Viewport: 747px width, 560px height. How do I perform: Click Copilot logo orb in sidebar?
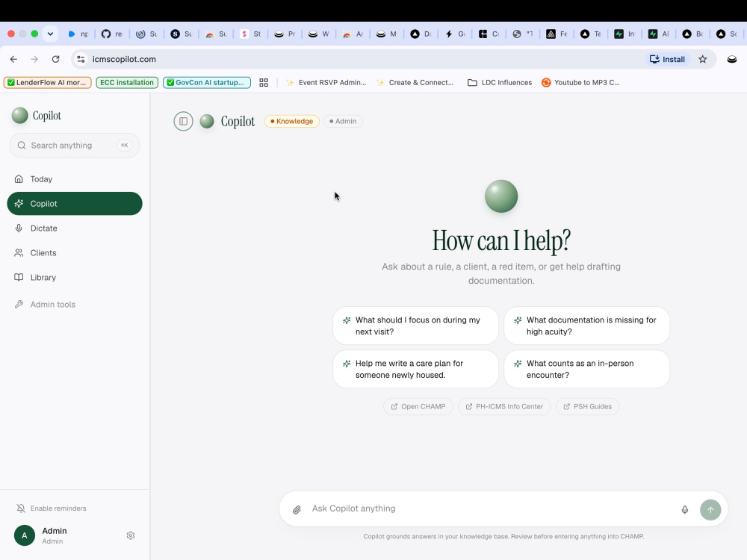tap(20, 115)
